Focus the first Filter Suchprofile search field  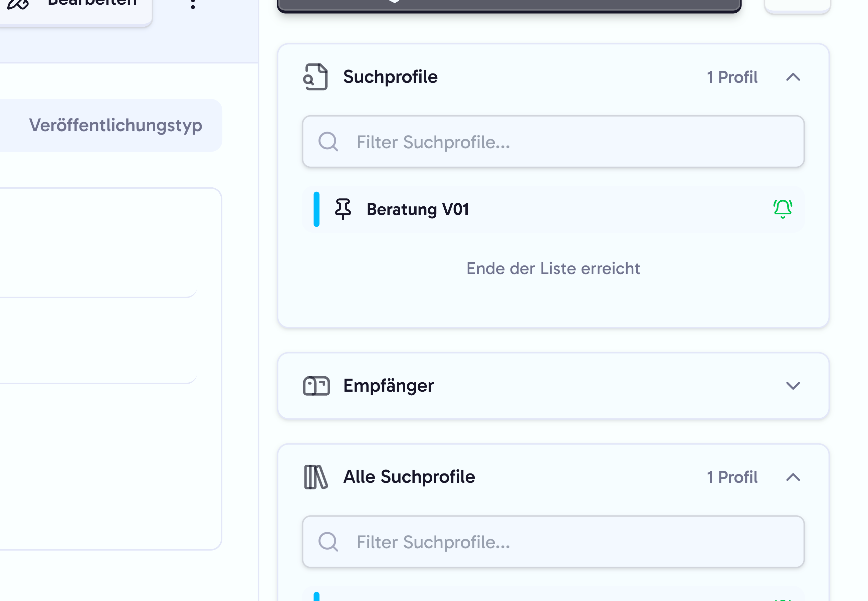click(553, 142)
